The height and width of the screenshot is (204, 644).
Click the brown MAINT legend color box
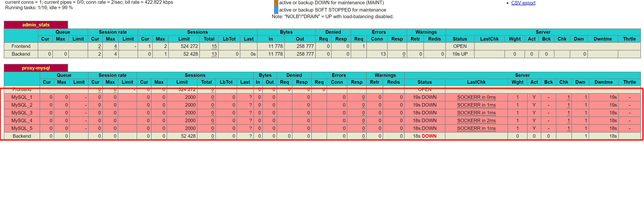[276, 3]
